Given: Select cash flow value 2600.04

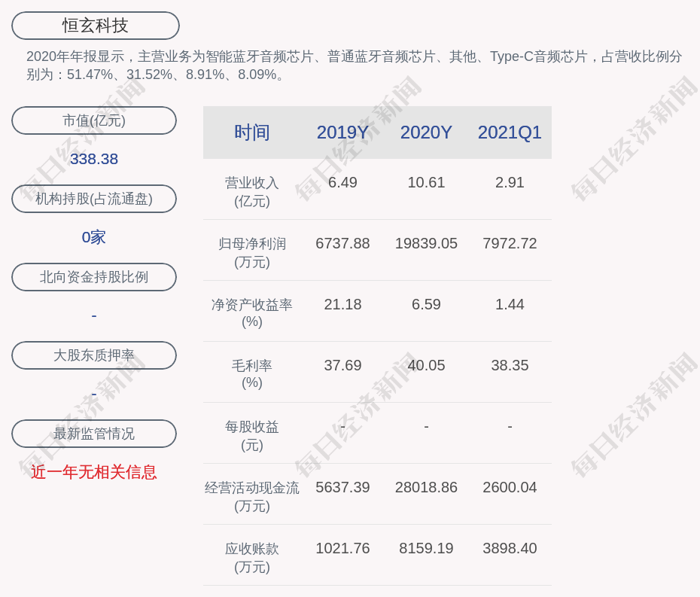Looking at the screenshot, I should click(x=510, y=487).
